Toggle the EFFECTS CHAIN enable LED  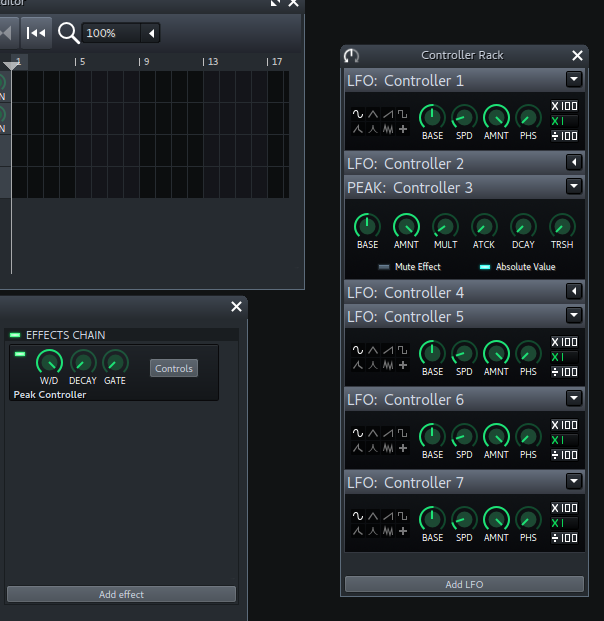(15, 335)
